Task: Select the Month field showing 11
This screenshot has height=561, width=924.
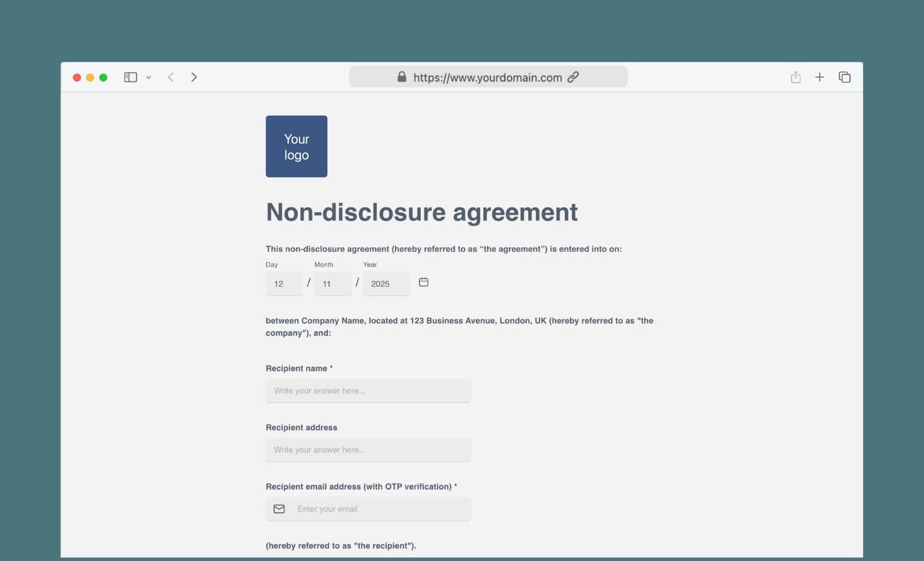Action: pyautogui.click(x=332, y=283)
